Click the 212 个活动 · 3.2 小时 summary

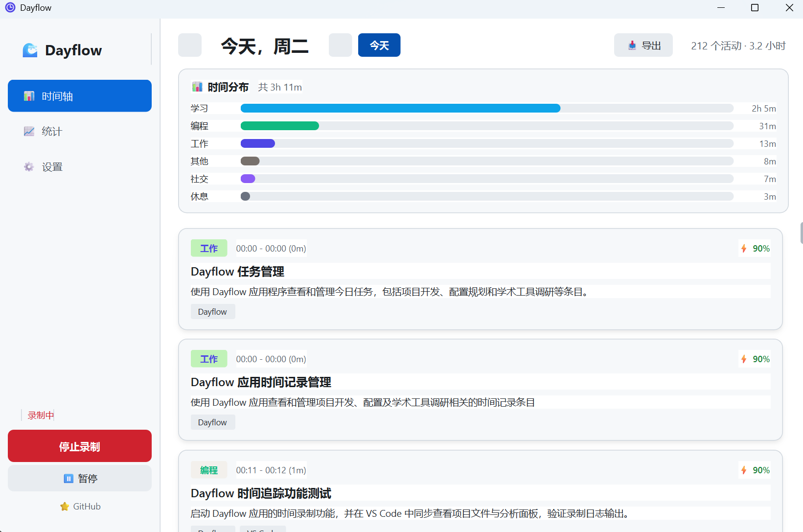tap(738, 46)
